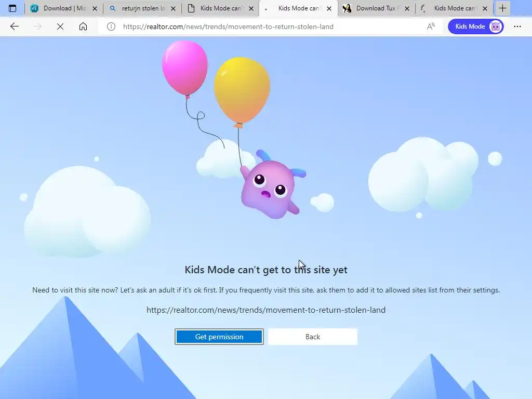Activate Read aloud icon
The image size is (532, 399).
point(431,26)
